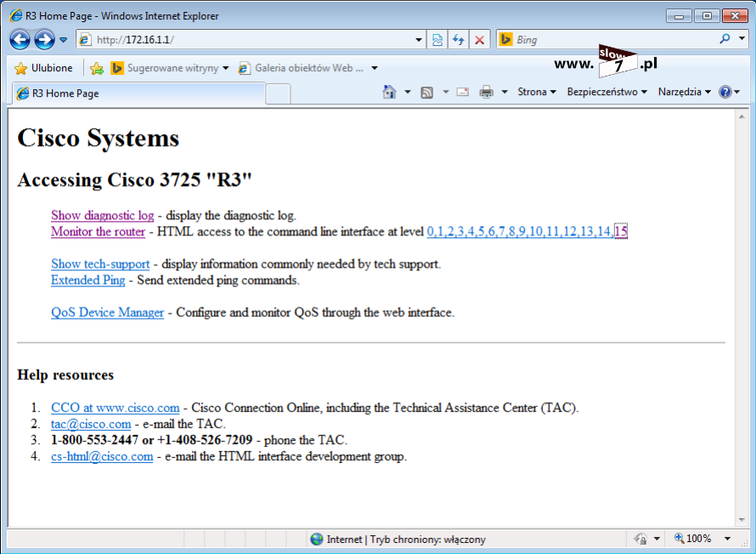756x554 pixels.
Task: Click the status bar privacy lock icon
Action: coord(641,539)
